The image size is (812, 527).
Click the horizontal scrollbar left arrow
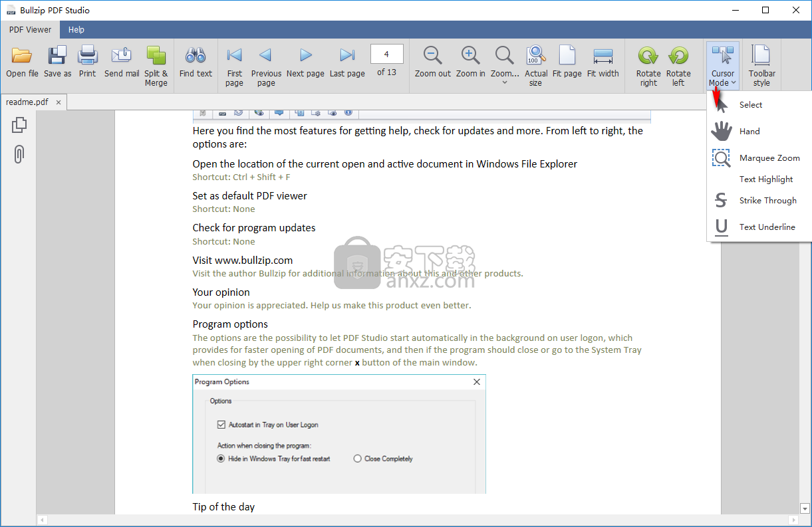pos(42,520)
